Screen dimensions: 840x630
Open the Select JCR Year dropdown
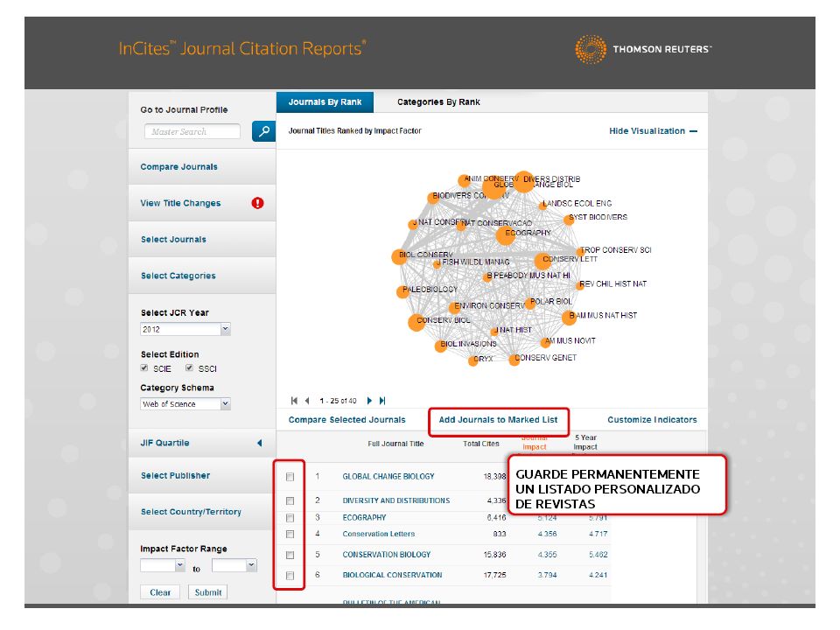[x=185, y=330]
